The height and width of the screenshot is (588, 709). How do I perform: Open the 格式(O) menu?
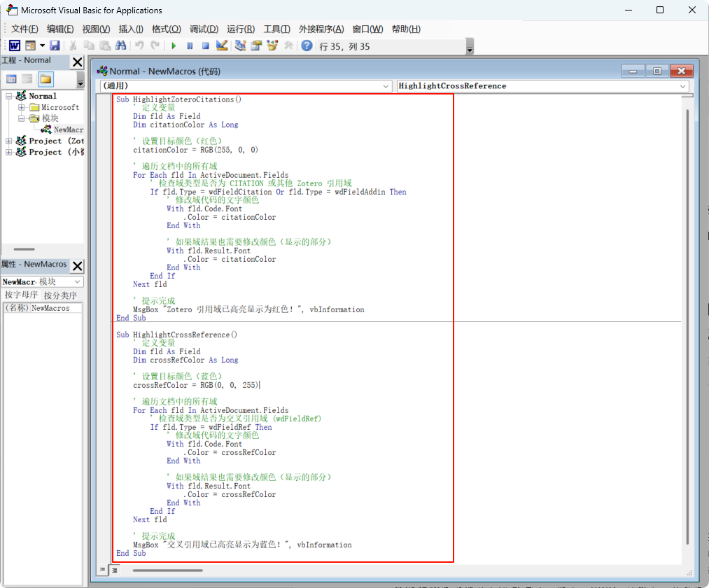point(167,29)
